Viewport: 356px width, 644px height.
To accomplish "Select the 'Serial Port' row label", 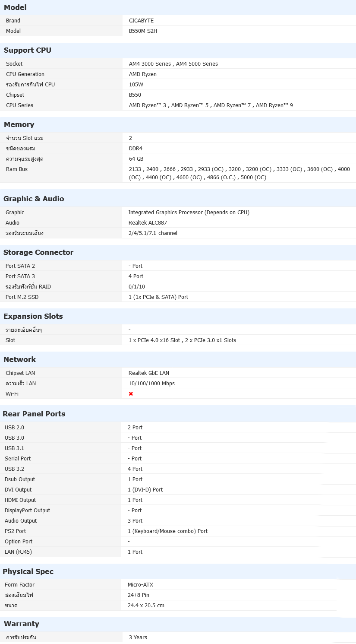I will point(18,459).
